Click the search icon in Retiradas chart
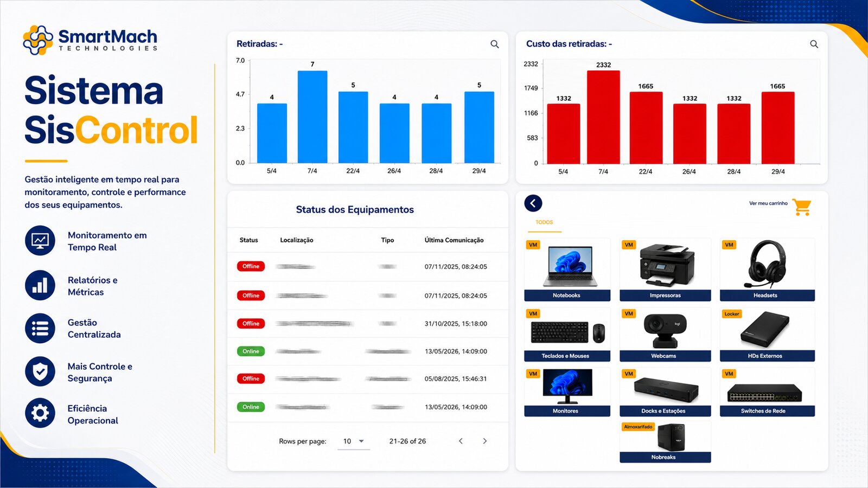This screenshot has width=868, height=488. click(x=495, y=44)
